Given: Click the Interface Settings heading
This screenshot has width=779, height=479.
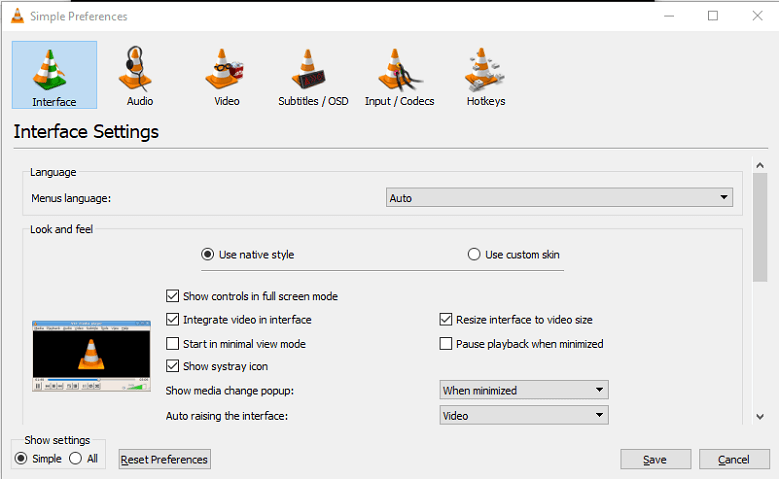Looking at the screenshot, I should (x=86, y=132).
